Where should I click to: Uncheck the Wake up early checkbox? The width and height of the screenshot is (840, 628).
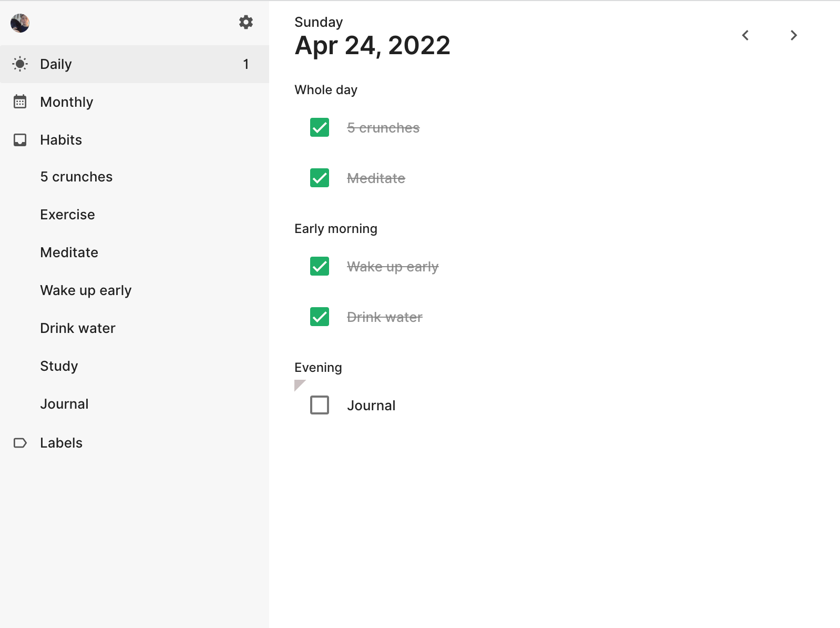(x=320, y=266)
